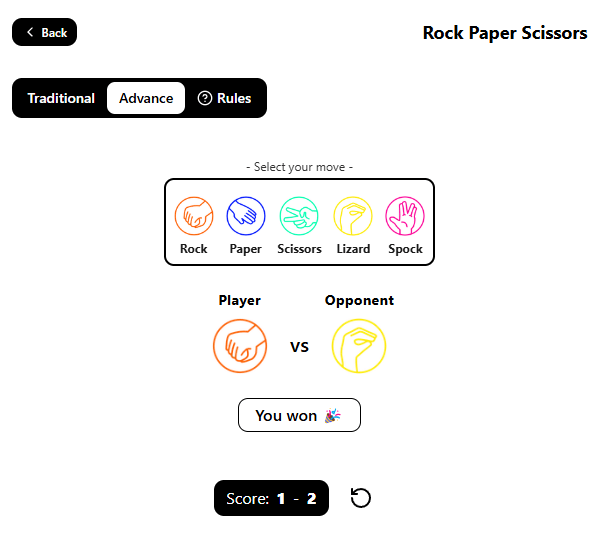This screenshot has height=540, width=609.
Task: Click the Opponent's lizard result icon
Action: 359,346
